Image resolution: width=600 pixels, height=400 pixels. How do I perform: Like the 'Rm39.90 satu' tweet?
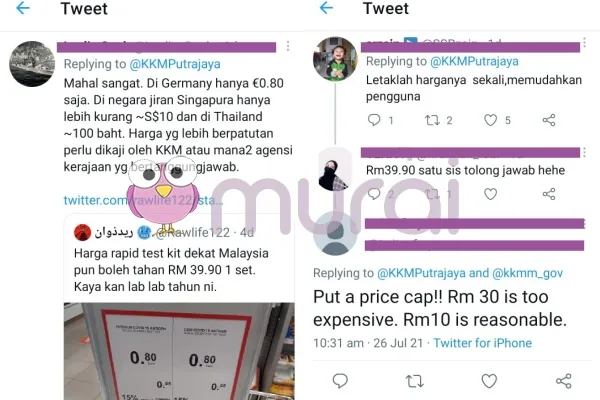pyautogui.click(x=490, y=194)
